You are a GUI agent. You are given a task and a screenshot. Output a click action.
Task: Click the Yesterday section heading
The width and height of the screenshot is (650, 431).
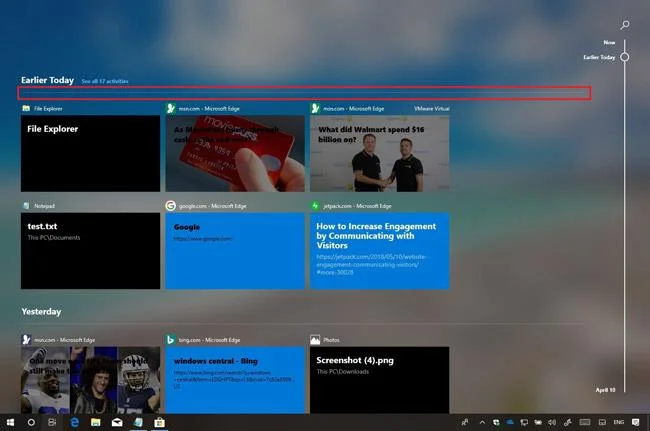[x=41, y=312]
